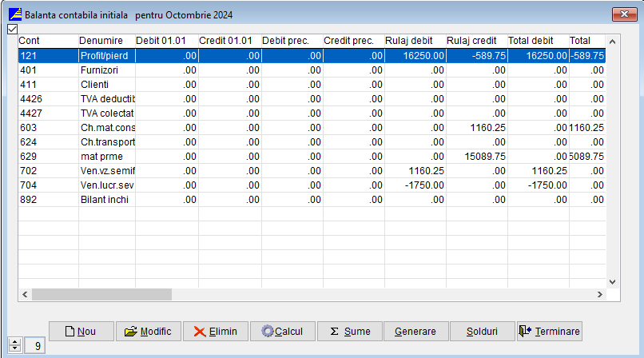This screenshot has width=644, height=358.
Task: Open the Modific edit button
Action: tap(149, 332)
